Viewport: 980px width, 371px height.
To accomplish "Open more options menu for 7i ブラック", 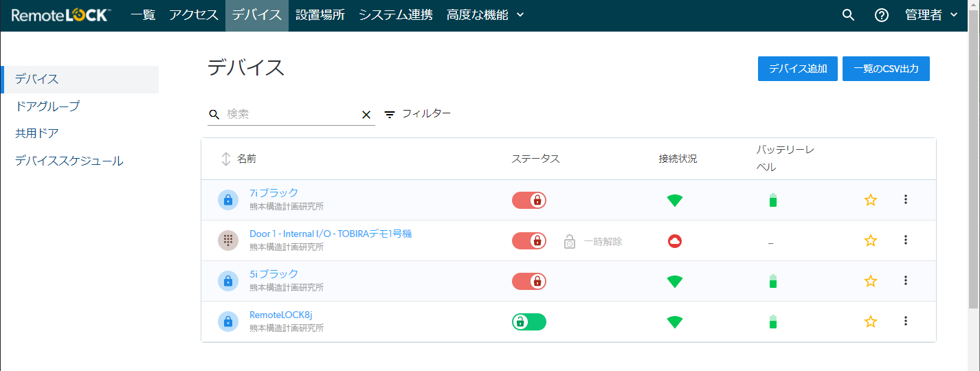I will tap(906, 199).
